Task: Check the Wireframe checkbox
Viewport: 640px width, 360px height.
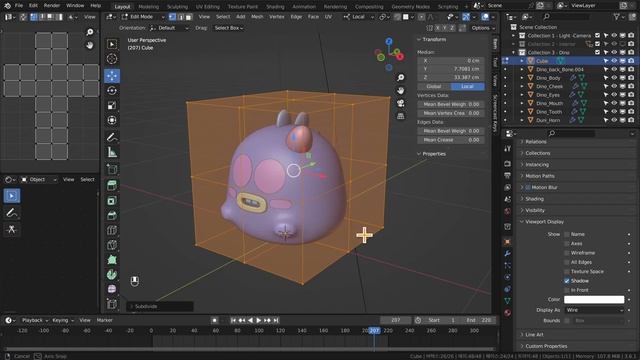Action: [567, 253]
